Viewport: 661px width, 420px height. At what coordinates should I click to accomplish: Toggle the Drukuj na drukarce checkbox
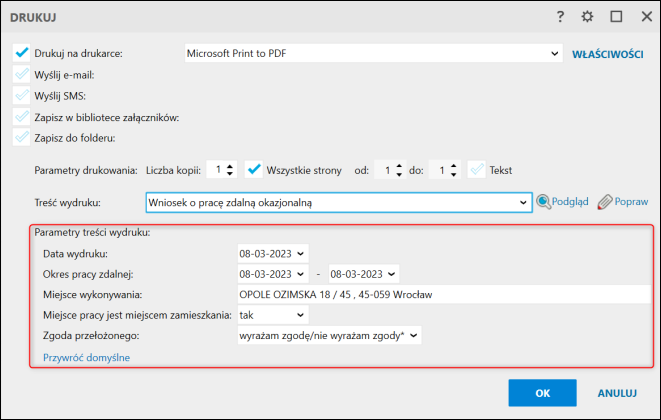(x=22, y=53)
